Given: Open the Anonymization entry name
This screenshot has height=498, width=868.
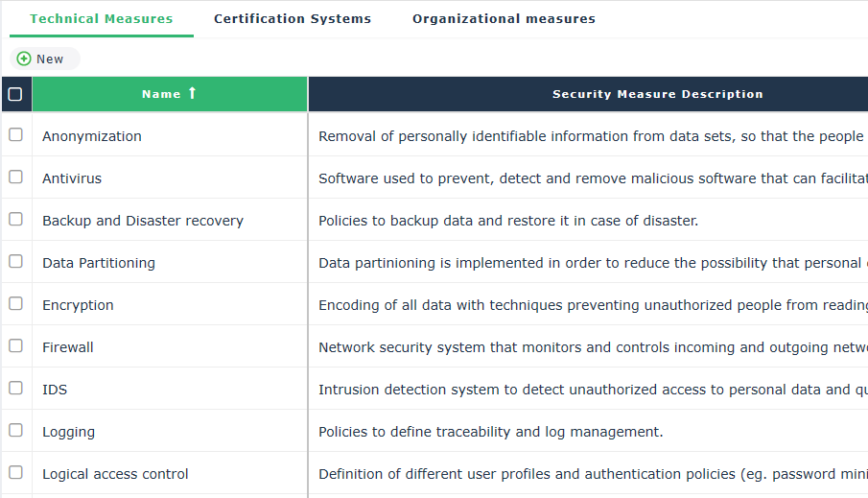Looking at the screenshot, I should [92, 136].
